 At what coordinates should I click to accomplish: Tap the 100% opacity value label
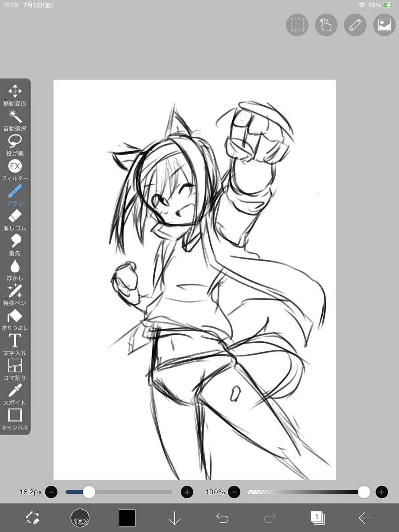pyautogui.click(x=215, y=492)
